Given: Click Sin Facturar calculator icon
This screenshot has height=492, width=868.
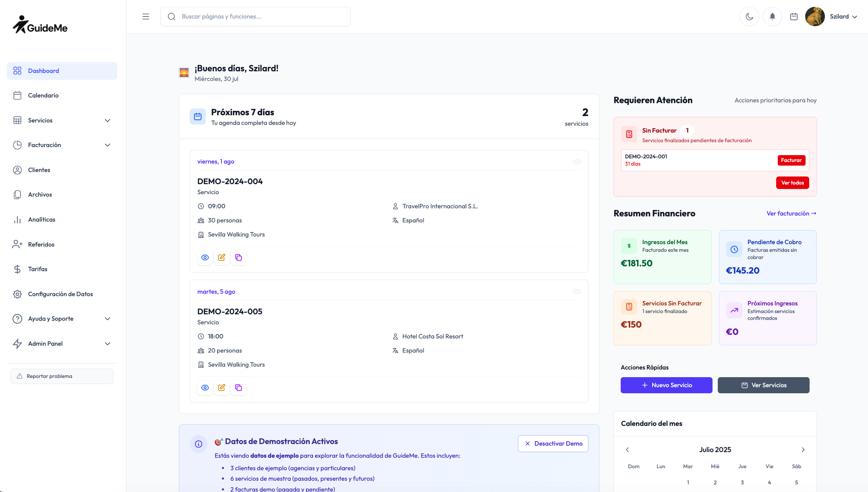Looking at the screenshot, I should click(629, 134).
